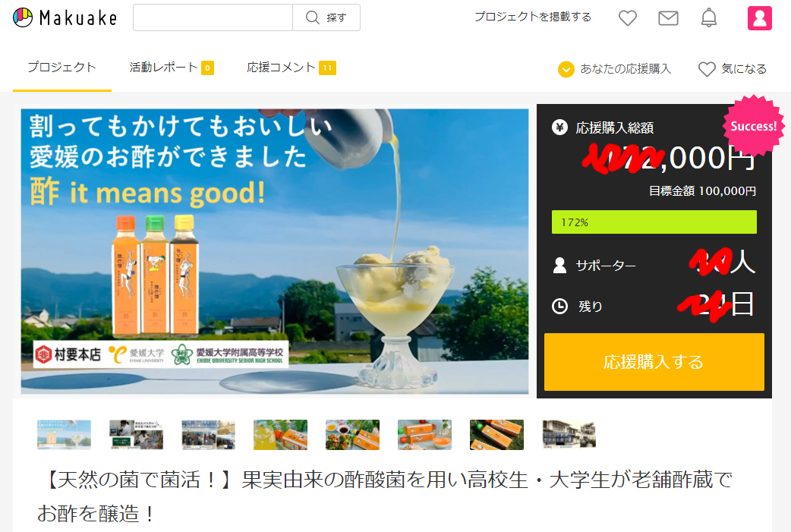Select the プロジェクト tab
Viewport: 791px width, 532px height.
62,67
